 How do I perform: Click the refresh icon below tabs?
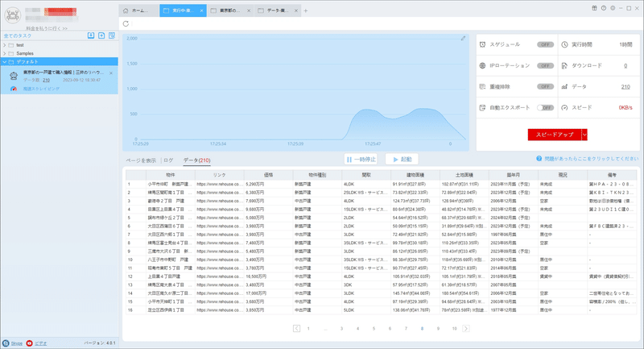pyautogui.click(x=126, y=24)
